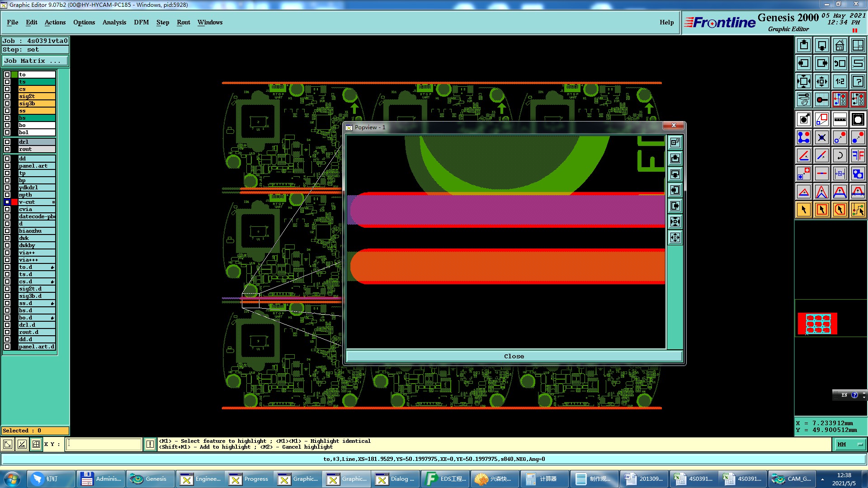Click the Home view icon
The height and width of the screenshot is (488, 868).
840,45
